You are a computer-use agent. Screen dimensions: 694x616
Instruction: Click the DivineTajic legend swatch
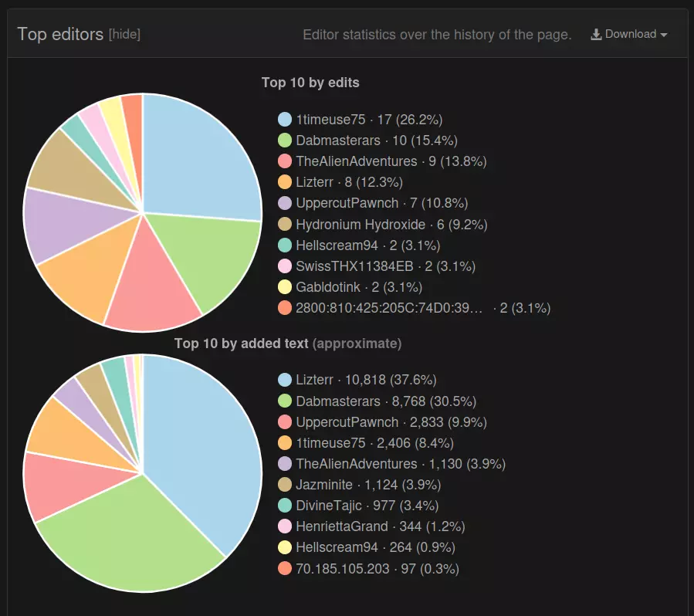click(285, 506)
